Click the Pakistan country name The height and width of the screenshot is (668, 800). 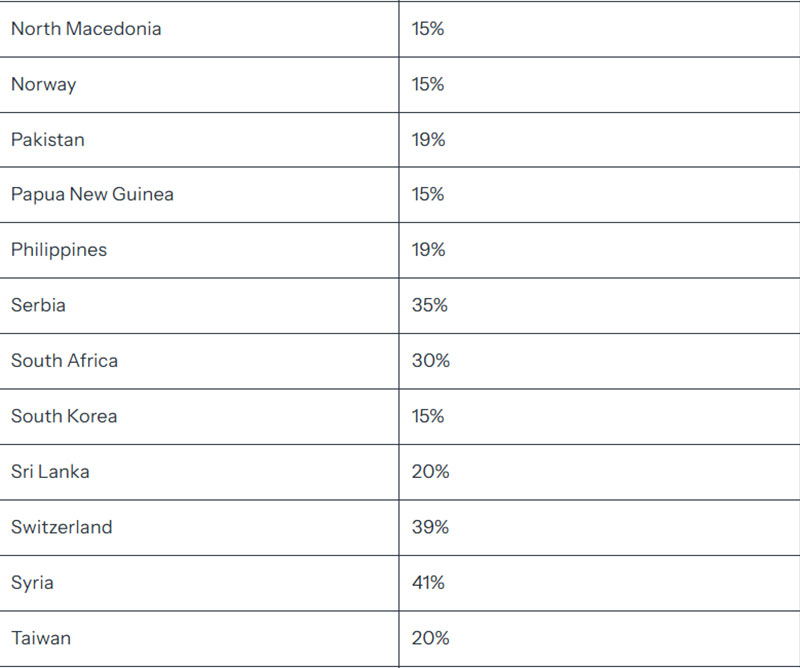[x=48, y=140]
